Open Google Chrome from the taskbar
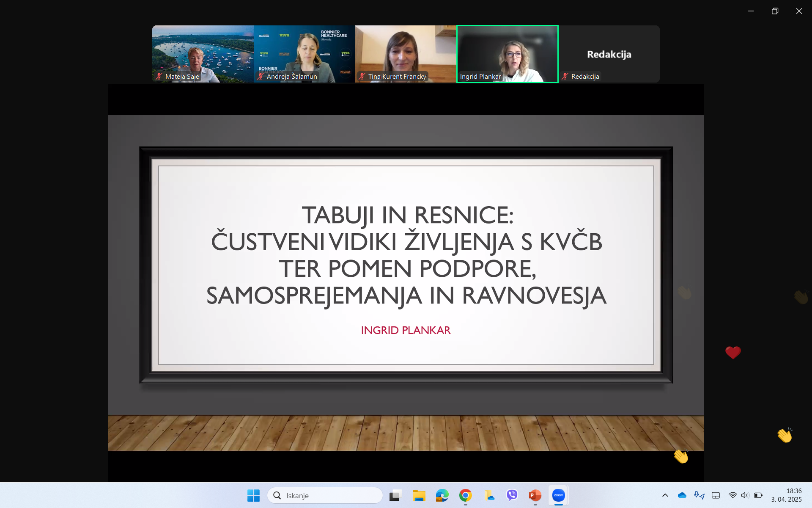 (x=465, y=495)
